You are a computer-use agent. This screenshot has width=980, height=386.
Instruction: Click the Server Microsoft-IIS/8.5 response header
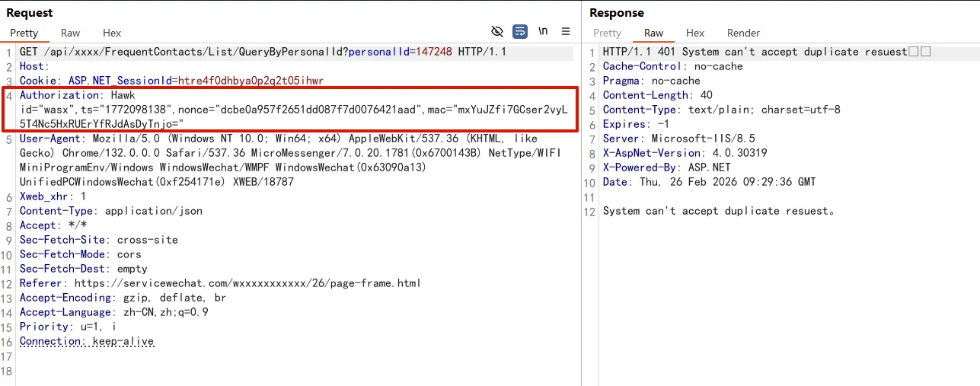point(662,139)
